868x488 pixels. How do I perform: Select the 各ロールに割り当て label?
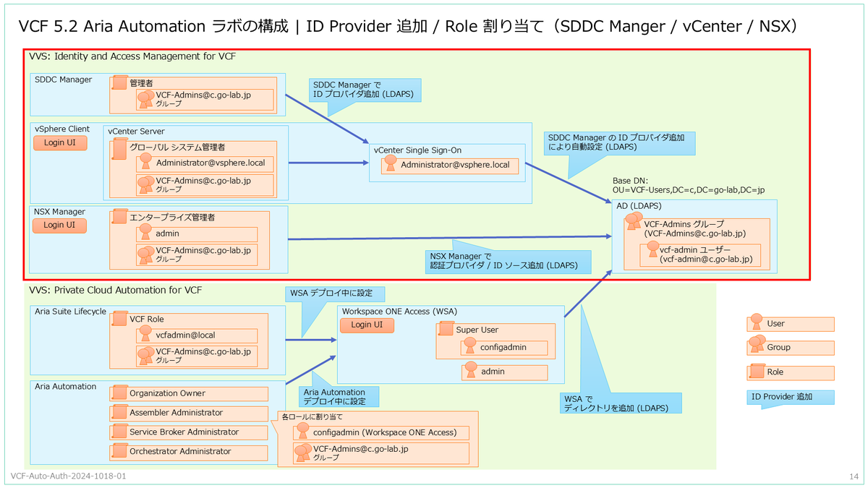(312, 416)
